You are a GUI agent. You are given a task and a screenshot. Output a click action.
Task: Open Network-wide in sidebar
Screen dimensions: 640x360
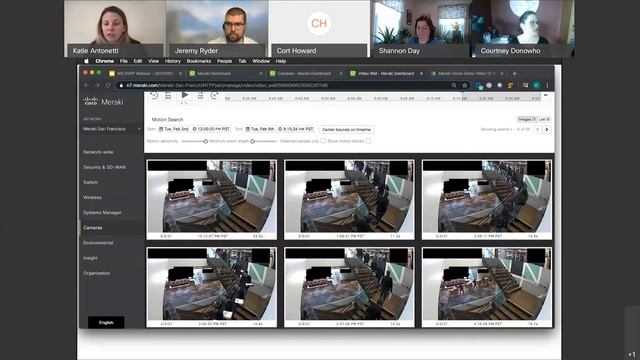98,152
